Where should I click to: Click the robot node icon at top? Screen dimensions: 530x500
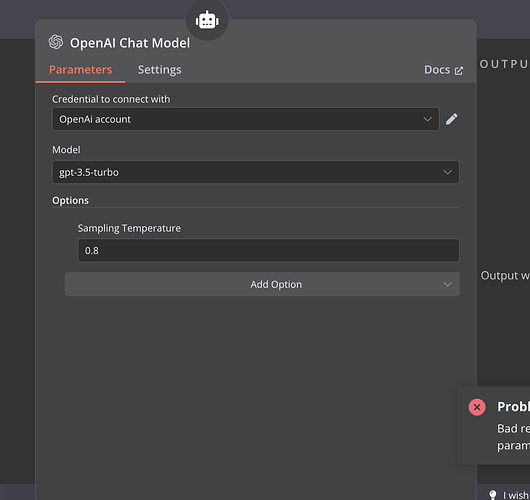[x=207, y=20]
